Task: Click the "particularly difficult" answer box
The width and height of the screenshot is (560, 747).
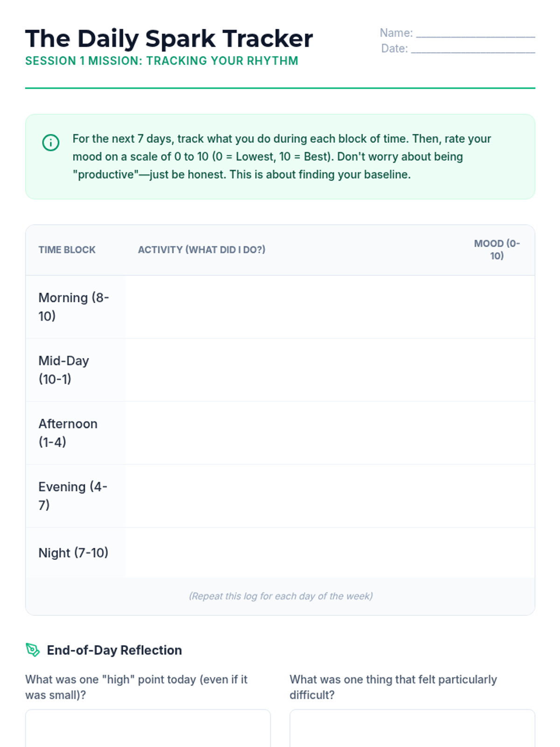Action: [x=412, y=728]
